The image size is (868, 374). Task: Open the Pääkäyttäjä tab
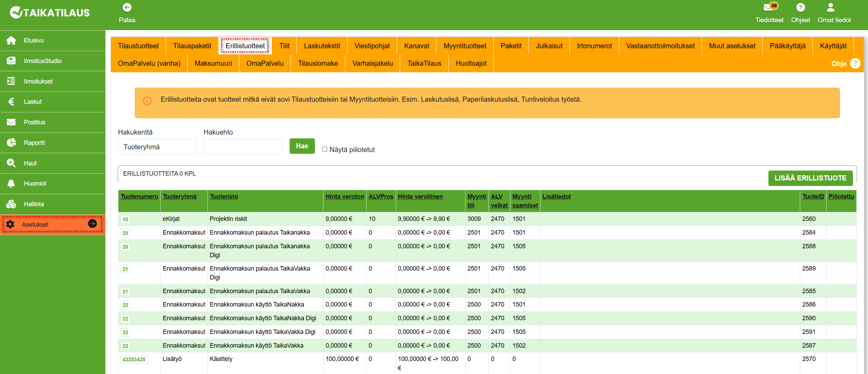pos(788,46)
